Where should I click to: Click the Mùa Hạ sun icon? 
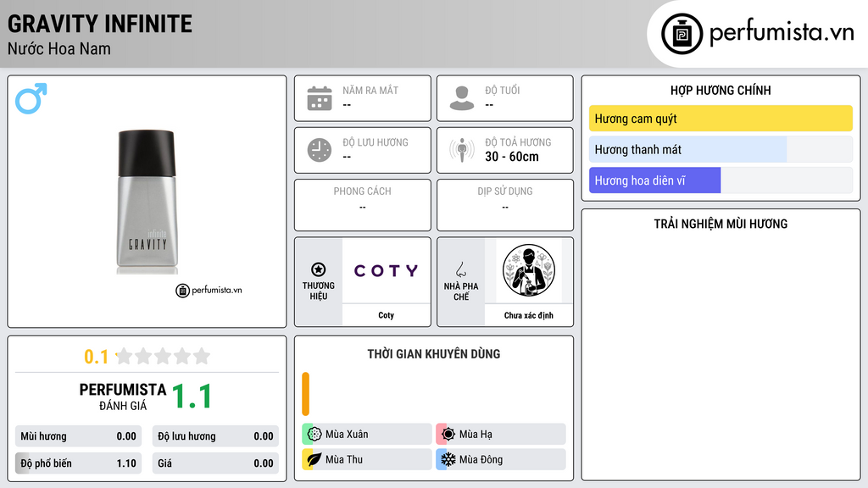(448, 435)
